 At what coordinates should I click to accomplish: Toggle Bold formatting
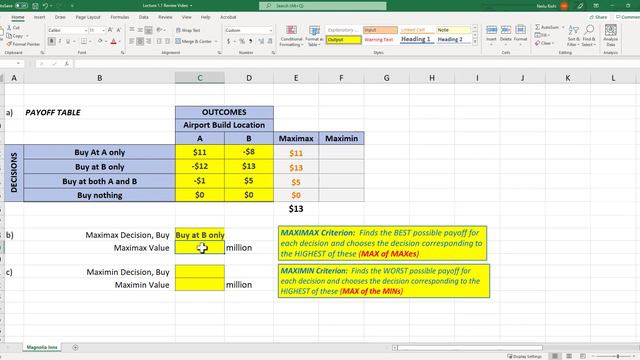(51, 41)
